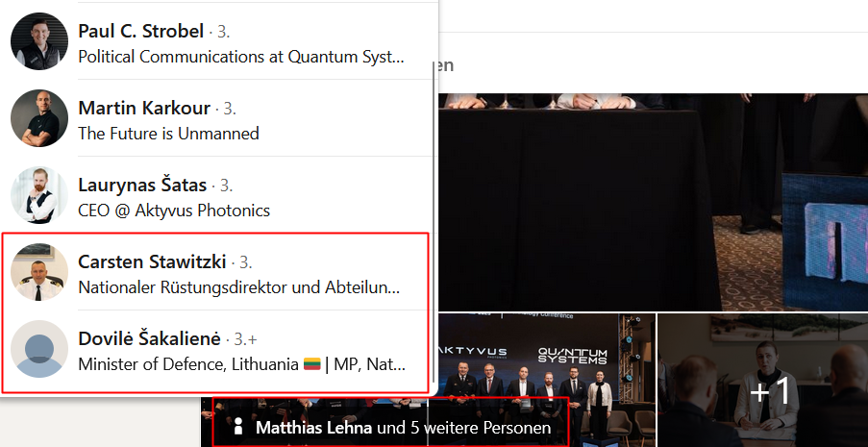
Task: Open the large signing table photo
Action: (x=654, y=202)
